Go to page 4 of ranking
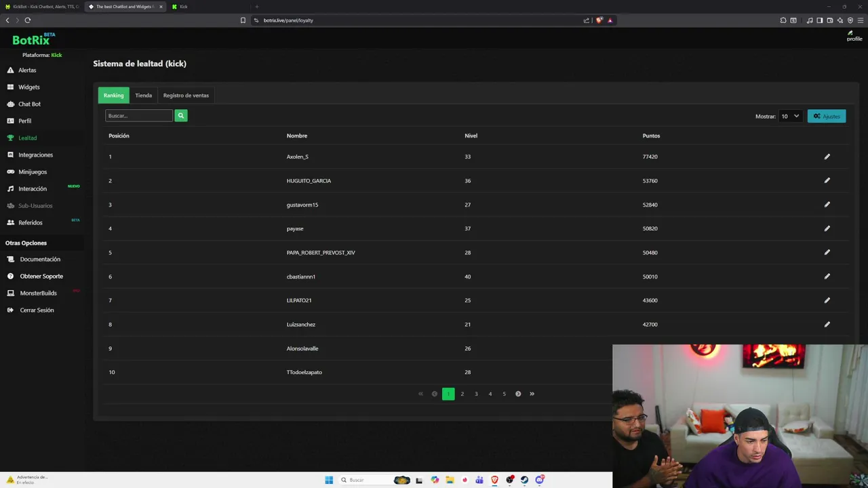 [490, 394]
